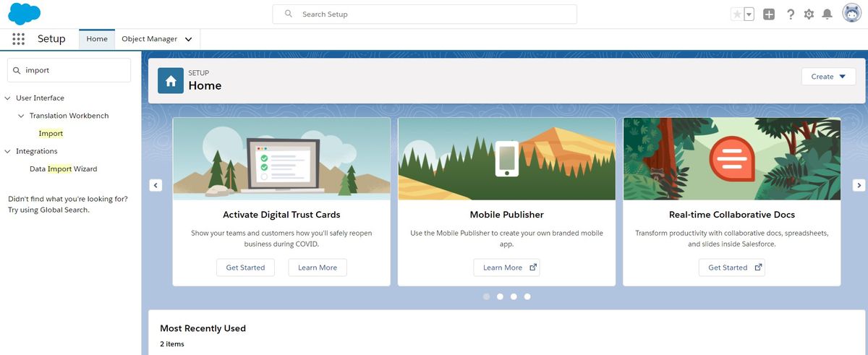
Task: Open the Create dropdown button
Action: tap(828, 77)
